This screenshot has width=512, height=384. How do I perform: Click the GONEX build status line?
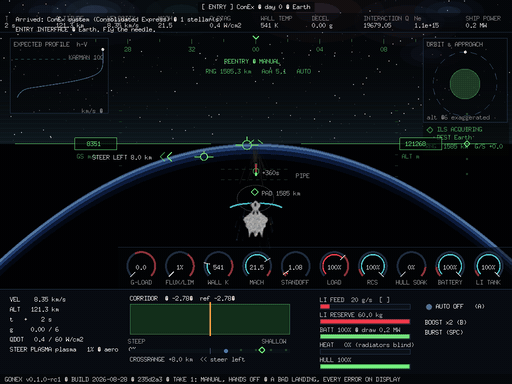202,379
